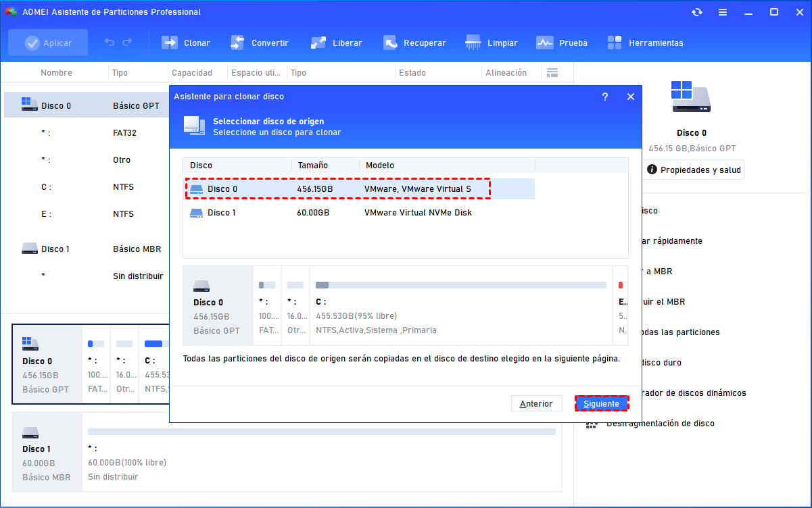Open the Convertir toolbar menu
Viewport: 812px width, 508px height.
pos(260,43)
